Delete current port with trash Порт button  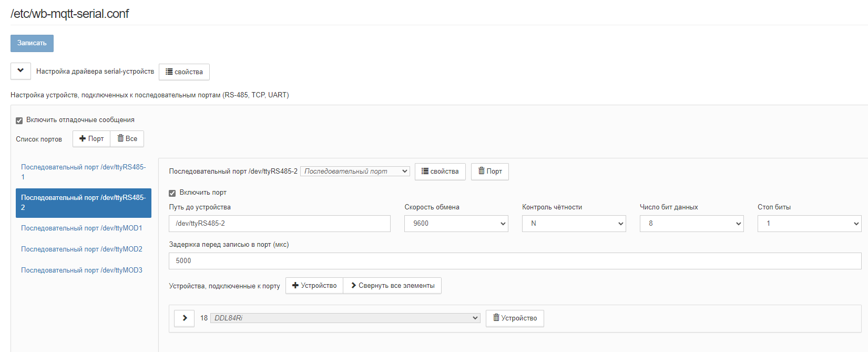click(x=489, y=172)
